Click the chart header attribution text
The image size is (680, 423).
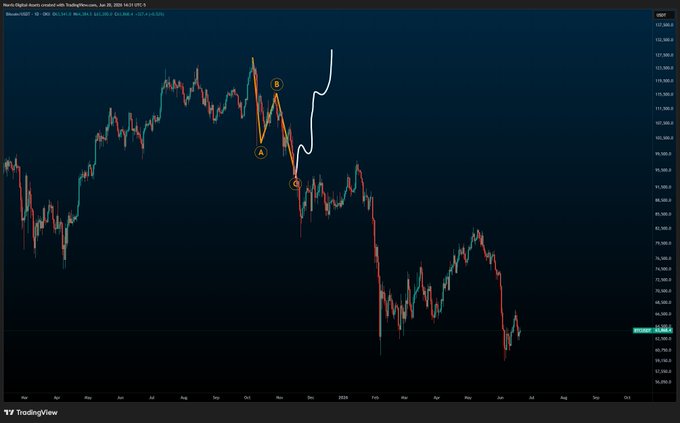coord(74,5)
